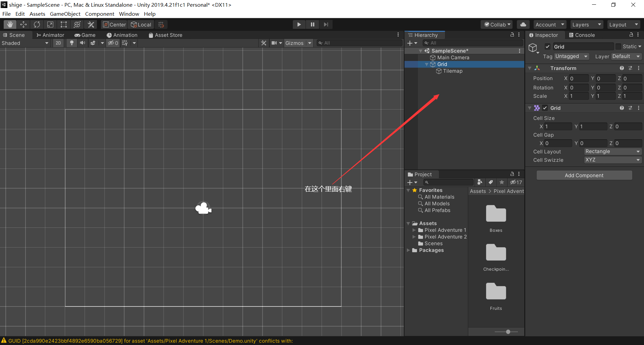The image size is (644, 345).
Task: Disable the Grid component checkbox
Action: [545, 108]
